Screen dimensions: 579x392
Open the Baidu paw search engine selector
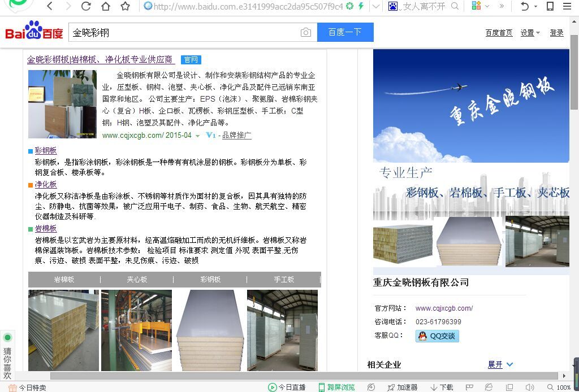[393, 6]
